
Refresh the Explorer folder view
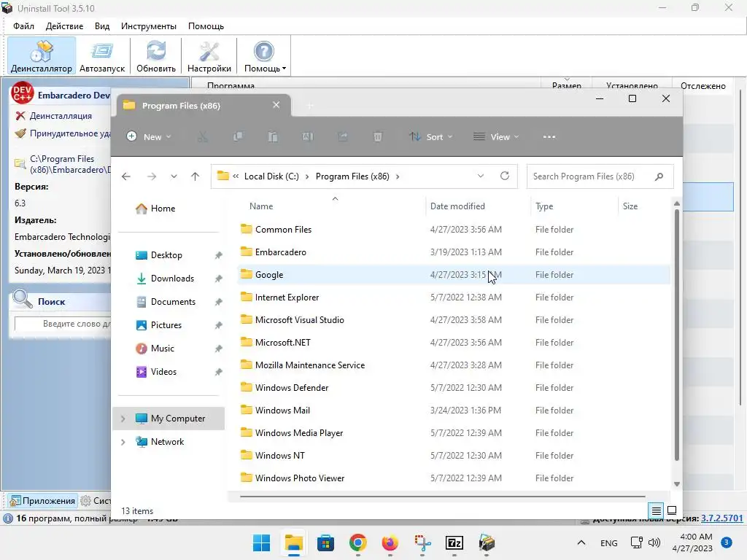(505, 176)
